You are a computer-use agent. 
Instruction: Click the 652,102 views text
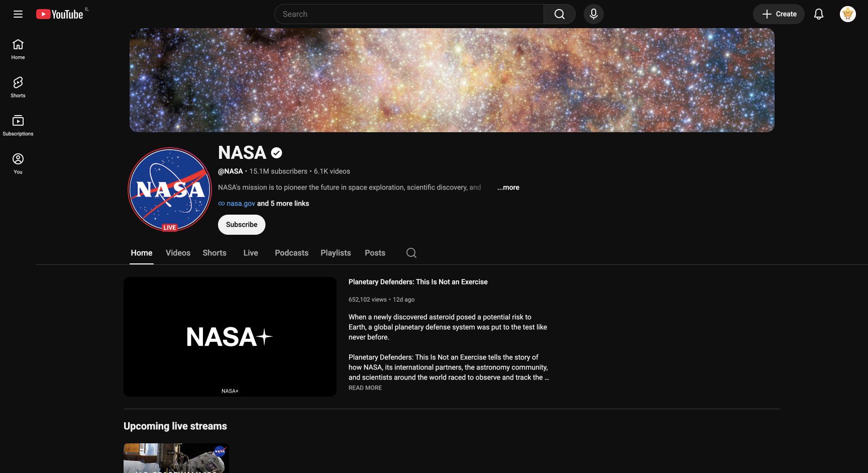tap(368, 300)
